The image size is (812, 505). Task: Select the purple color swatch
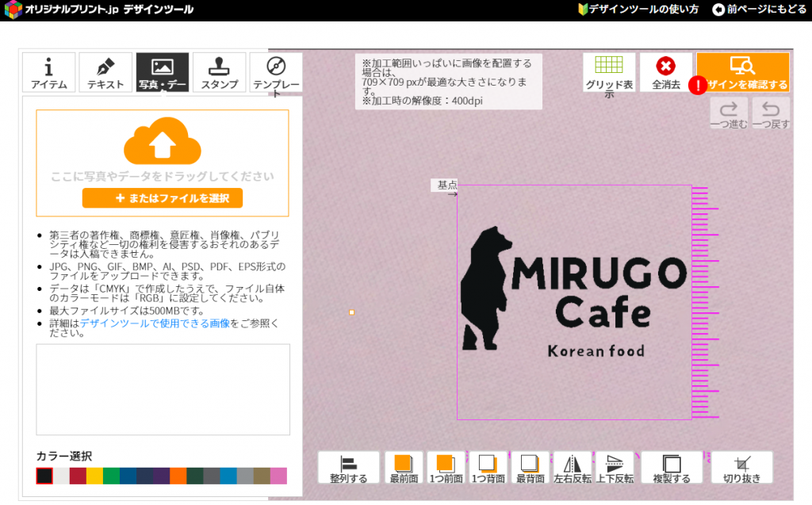pos(161,476)
